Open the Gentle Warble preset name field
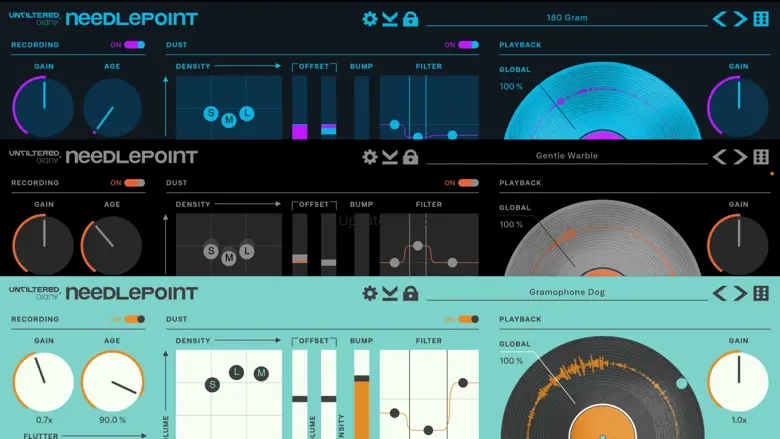This screenshot has width=780, height=439. point(567,156)
